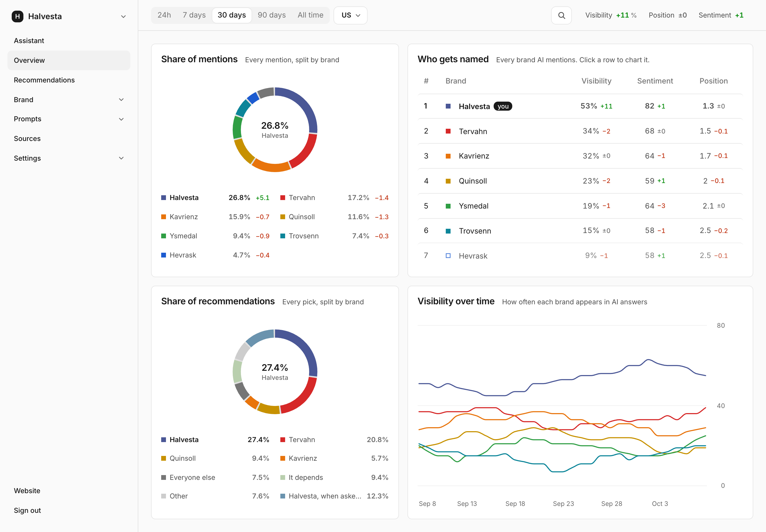The image size is (766, 532).
Task: Click the Halvesta legend in Share of mentions
Action: point(215,198)
